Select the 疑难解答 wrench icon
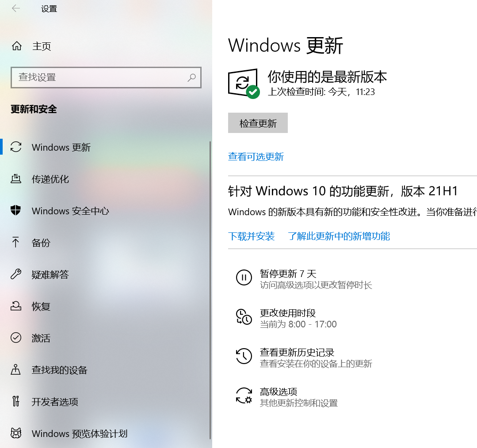This screenshot has height=448, width=477. tap(16, 274)
